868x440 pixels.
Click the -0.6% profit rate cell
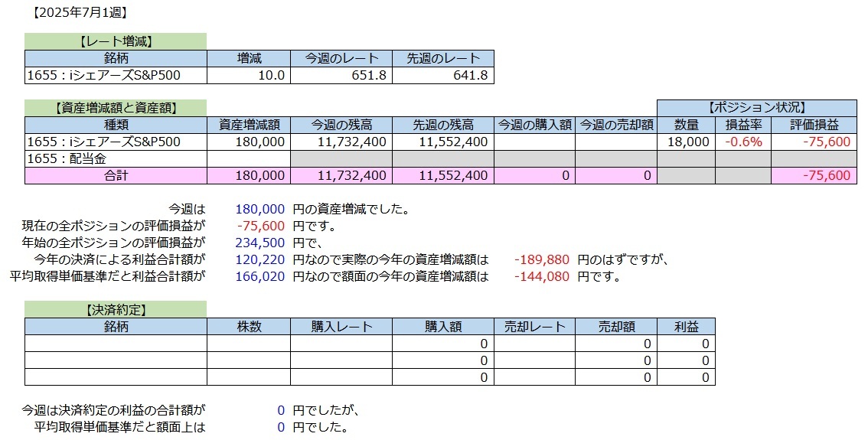(x=743, y=142)
